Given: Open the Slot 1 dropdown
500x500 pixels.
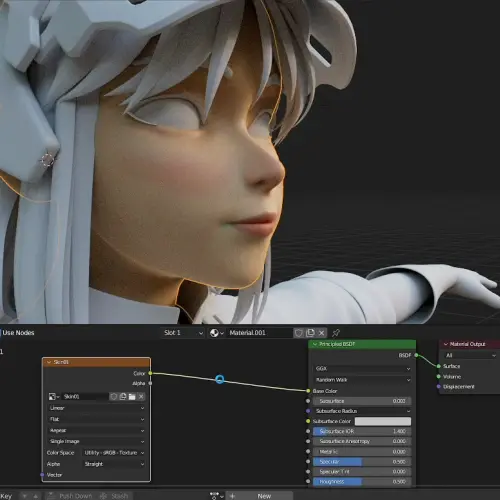Looking at the screenshot, I should pos(183,333).
